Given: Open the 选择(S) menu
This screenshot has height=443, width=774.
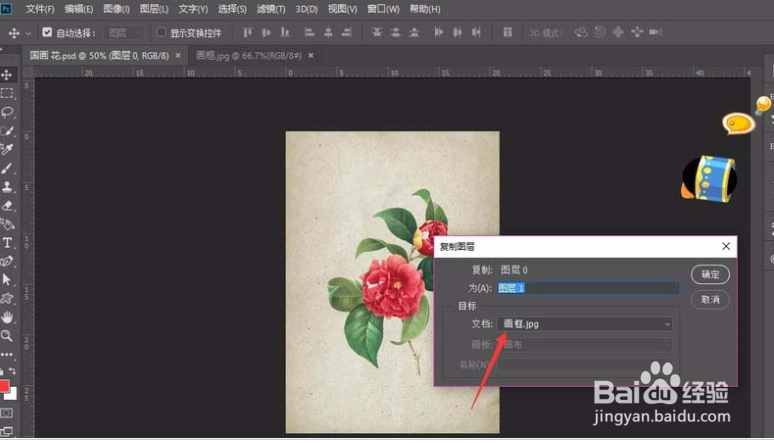Looking at the screenshot, I should click(x=232, y=9).
